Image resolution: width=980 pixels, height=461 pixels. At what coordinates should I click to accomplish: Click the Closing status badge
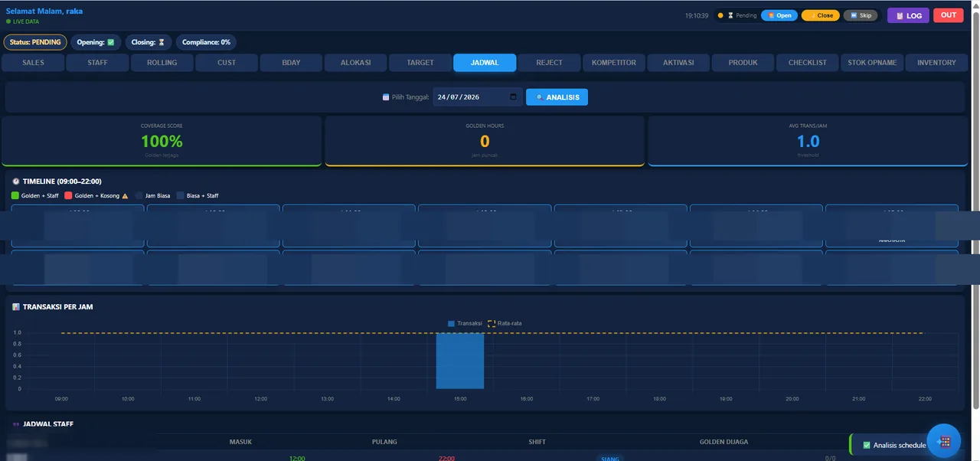tap(148, 42)
